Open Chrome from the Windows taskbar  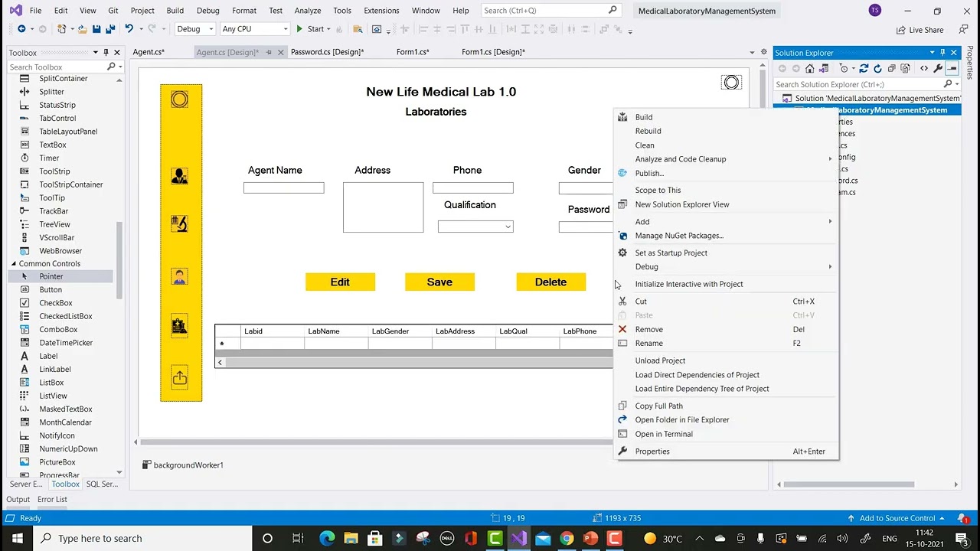567,538
